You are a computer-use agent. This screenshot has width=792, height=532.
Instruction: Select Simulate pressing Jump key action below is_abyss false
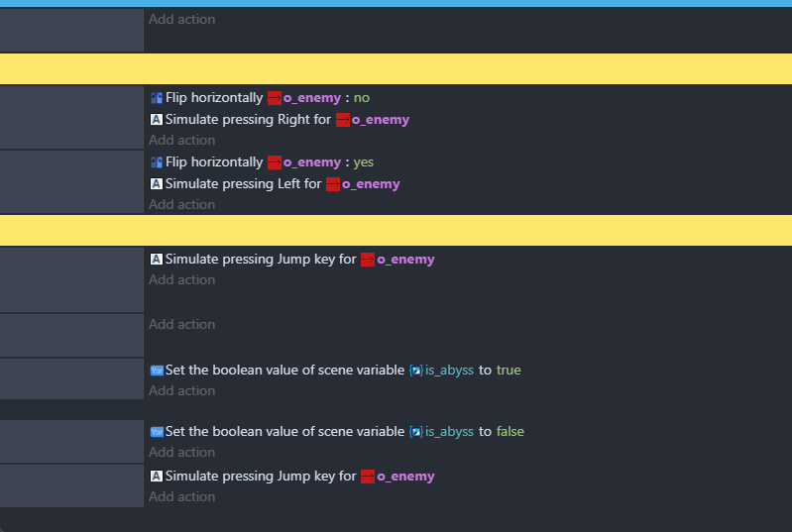click(x=292, y=477)
